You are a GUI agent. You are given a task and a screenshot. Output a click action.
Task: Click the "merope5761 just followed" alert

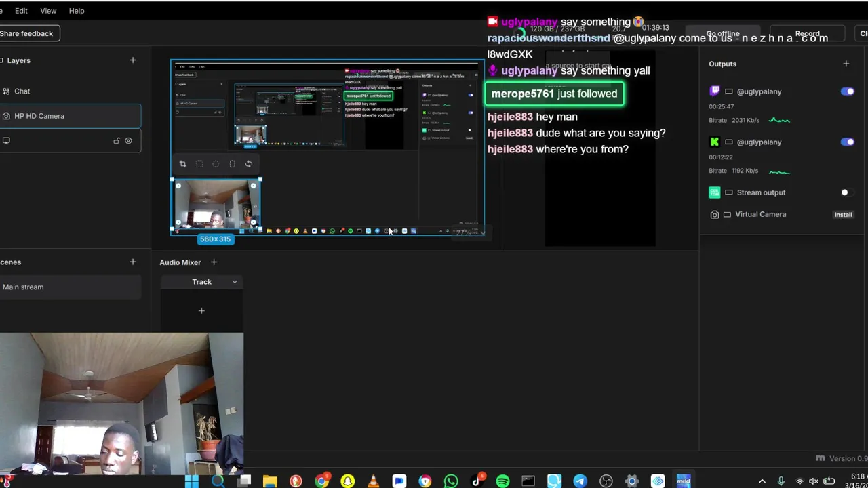coord(554,94)
